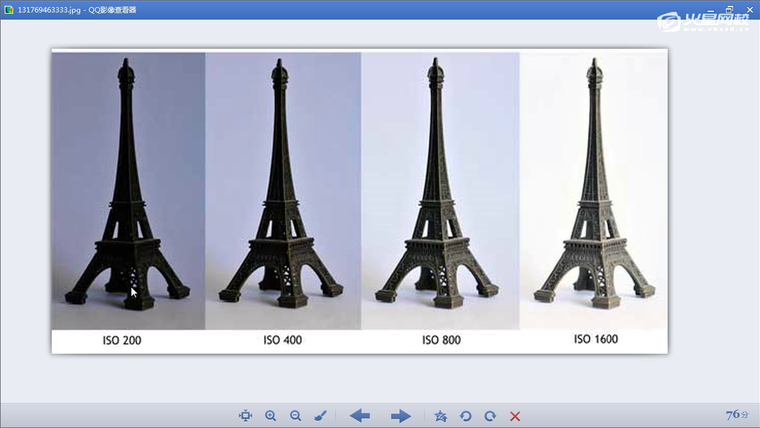Click the ISO 1600 tower photo
The width and height of the screenshot is (760, 428).
point(594,190)
